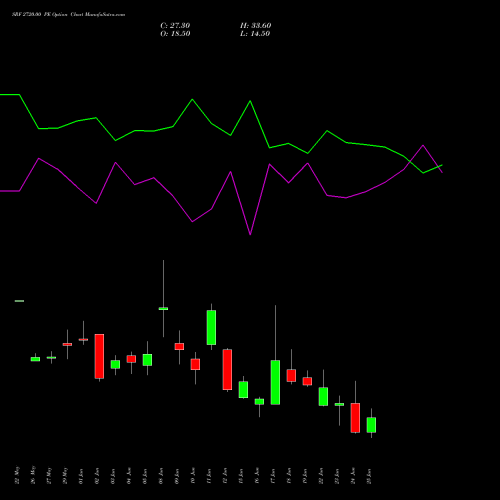Click the 29 May date label

(65, 475)
